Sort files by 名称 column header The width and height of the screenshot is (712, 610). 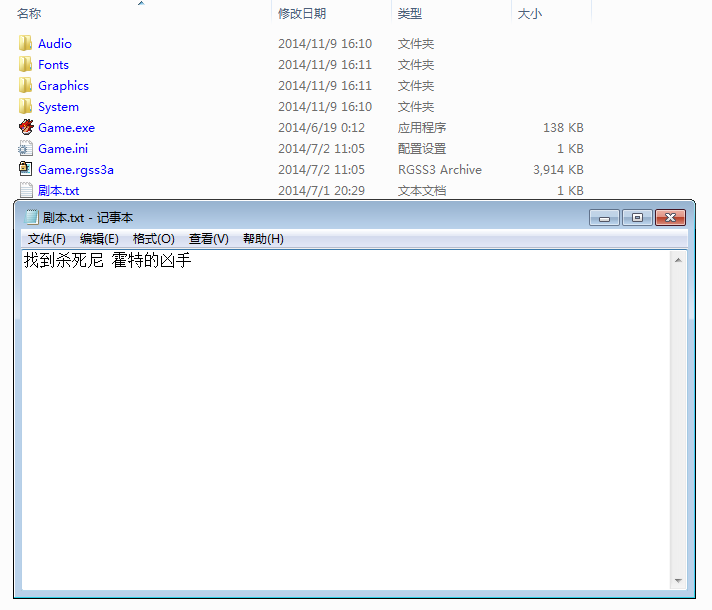coord(29,14)
